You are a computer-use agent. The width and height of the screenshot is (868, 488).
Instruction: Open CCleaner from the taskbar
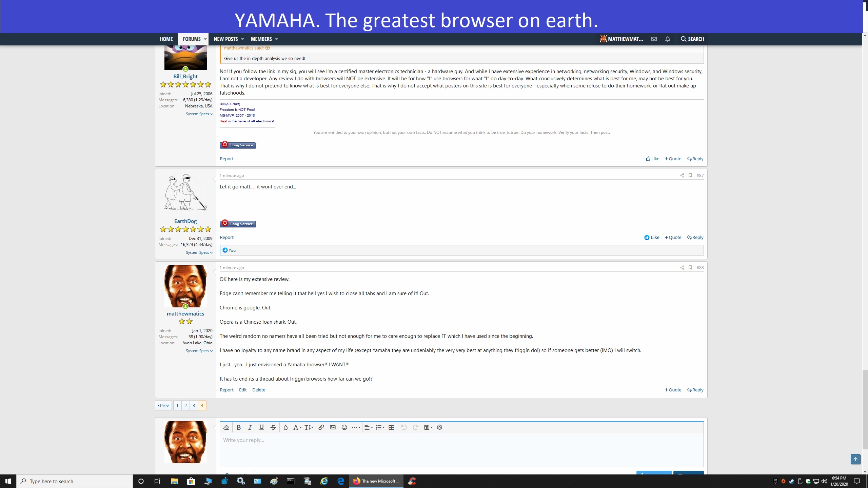coord(412,481)
